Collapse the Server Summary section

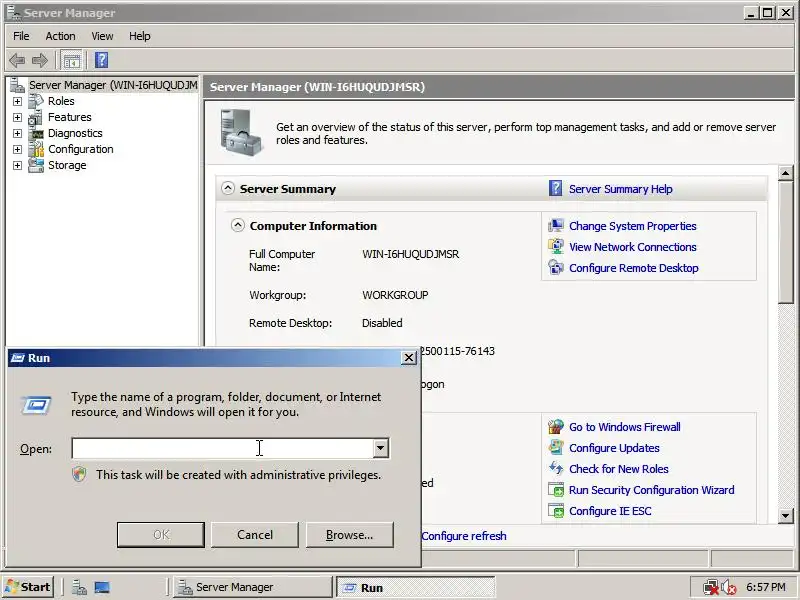pyautogui.click(x=228, y=188)
